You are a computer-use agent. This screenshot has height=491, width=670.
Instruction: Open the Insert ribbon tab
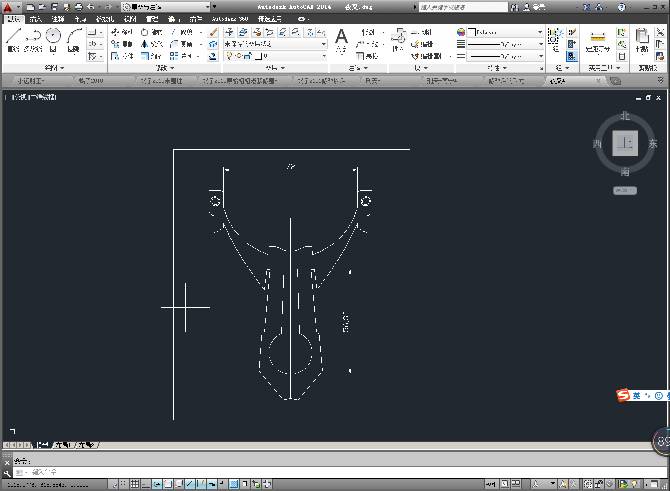[35, 19]
